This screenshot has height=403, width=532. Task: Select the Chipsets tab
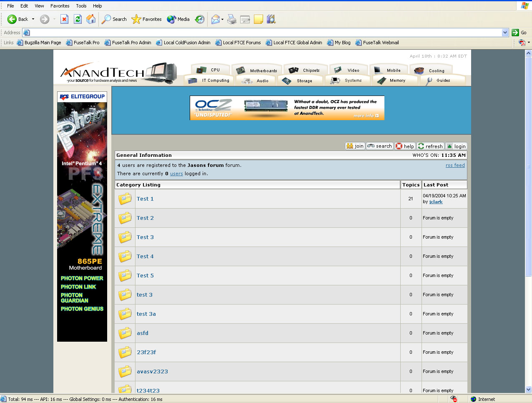pos(306,70)
